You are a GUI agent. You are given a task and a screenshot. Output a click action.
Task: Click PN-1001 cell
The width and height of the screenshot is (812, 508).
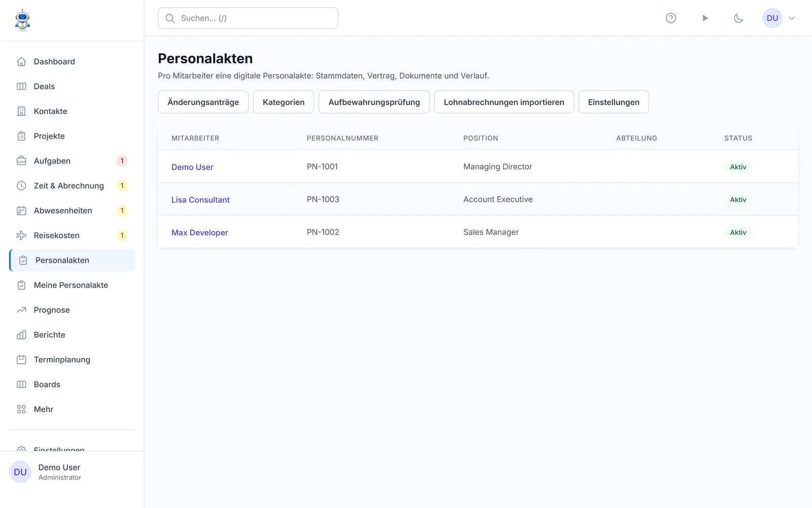tap(322, 167)
